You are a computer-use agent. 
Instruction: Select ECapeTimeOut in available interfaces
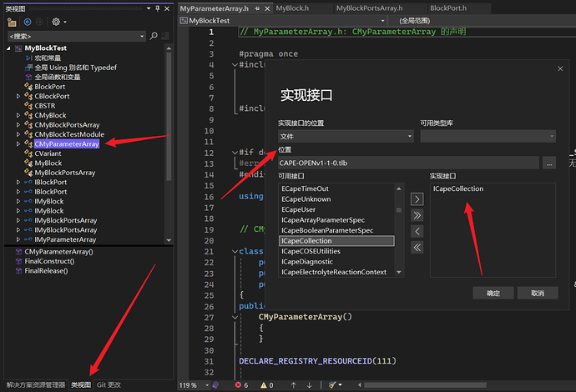pos(306,188)
